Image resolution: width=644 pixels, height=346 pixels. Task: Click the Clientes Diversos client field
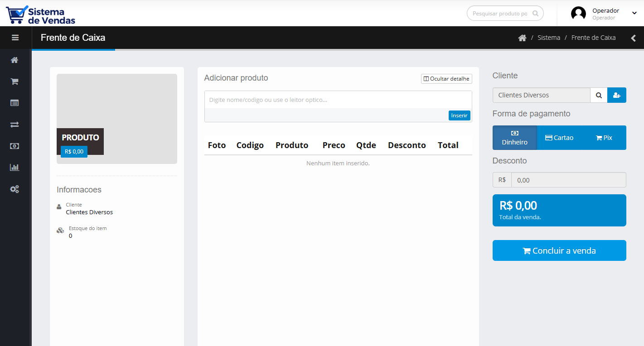[541, 95]
